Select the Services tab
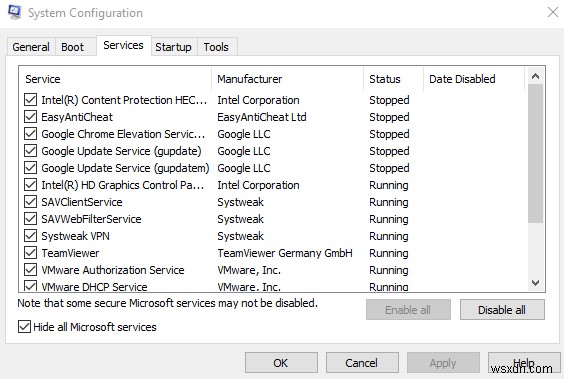This screenshot has height=379, width=564. (123, 45)
